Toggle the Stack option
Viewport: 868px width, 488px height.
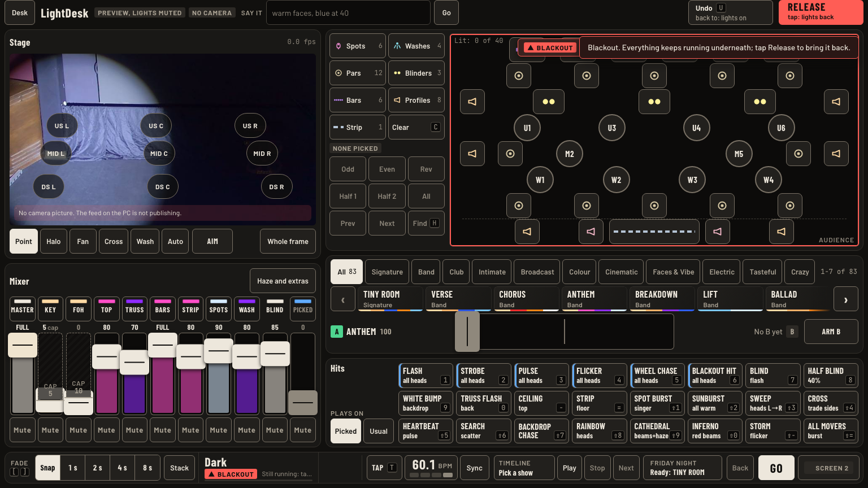[x=180, y=468]
